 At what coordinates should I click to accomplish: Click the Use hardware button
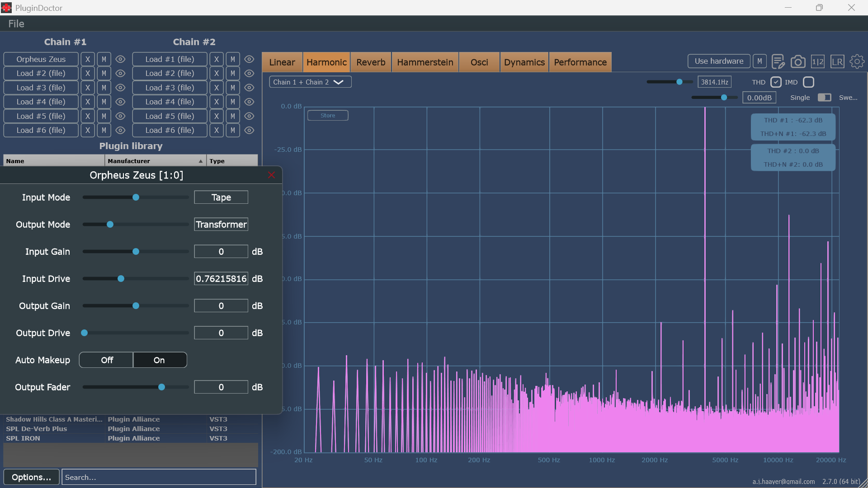point(719,61)
